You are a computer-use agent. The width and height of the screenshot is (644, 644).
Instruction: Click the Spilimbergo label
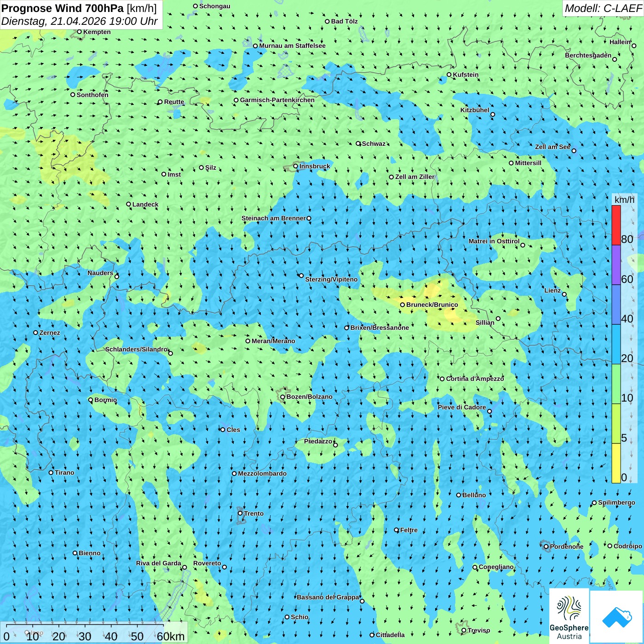click(x=616, y=502)
